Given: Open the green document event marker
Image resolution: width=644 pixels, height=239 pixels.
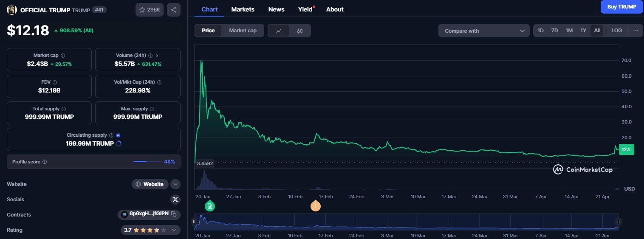Looking at the screenshot, I should [x=209, y=206].
